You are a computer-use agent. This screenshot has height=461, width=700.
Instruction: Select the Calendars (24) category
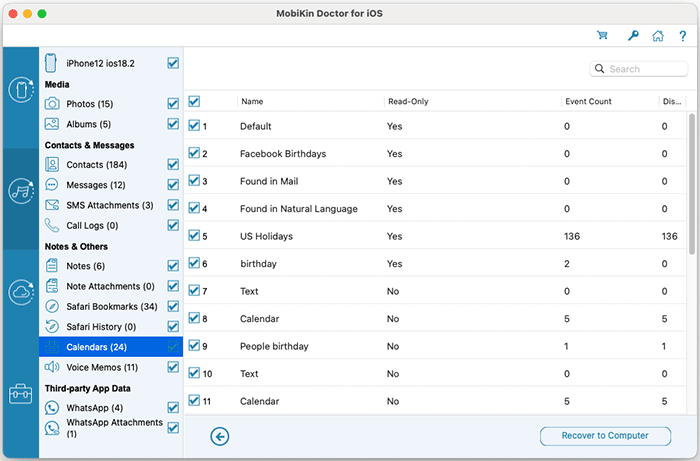[x=111, y=347]
